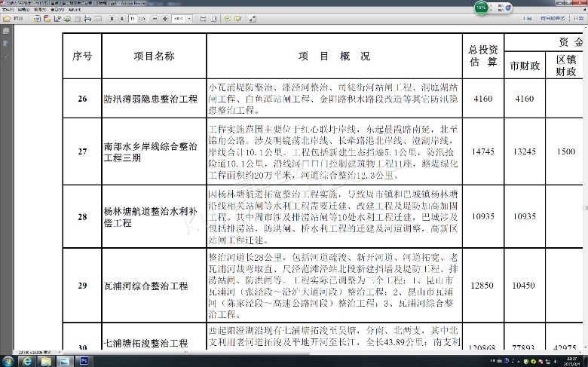Image resolution: width=588 pixels, height=367 pixels.
Task: Click city finance value 13245
Action: pos(524,151)
